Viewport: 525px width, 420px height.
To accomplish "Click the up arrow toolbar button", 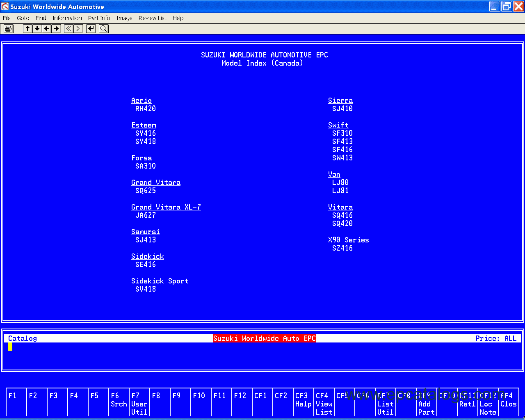I will click(27, 29).
